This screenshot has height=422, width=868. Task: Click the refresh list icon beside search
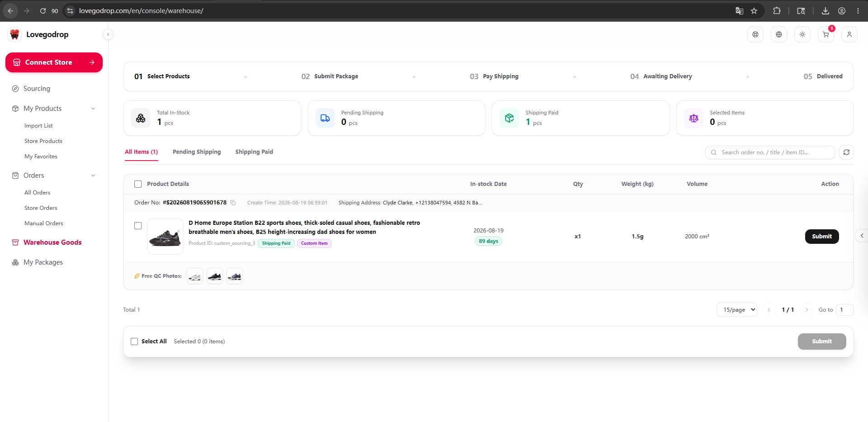[x=846, y=152]
